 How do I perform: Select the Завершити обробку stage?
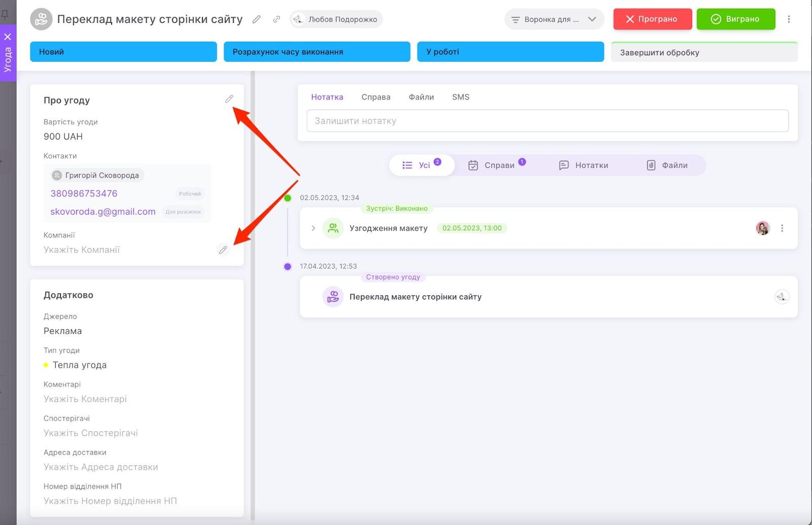[x=704, y=52]
